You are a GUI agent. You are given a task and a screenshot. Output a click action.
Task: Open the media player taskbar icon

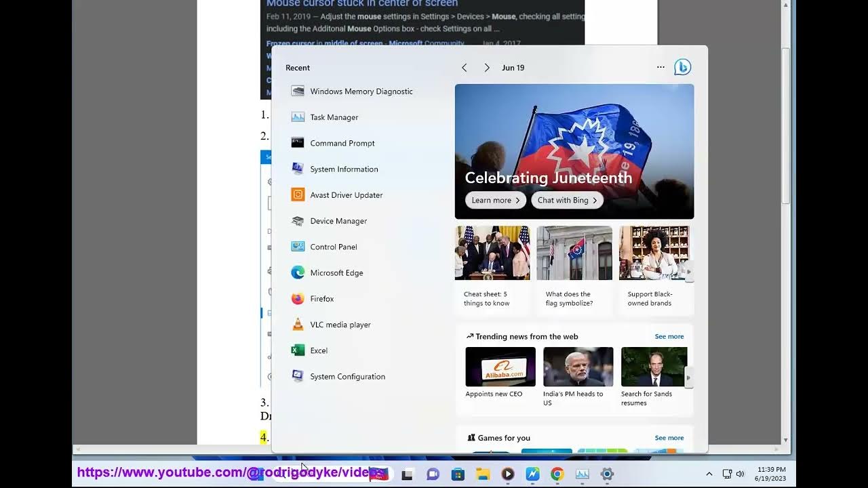click(507, 474)
